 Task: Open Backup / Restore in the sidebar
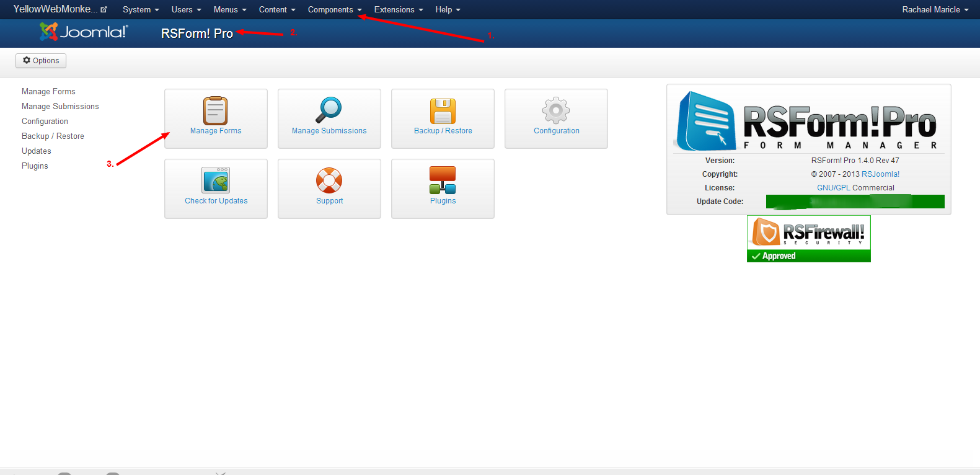tap(53, 136)
